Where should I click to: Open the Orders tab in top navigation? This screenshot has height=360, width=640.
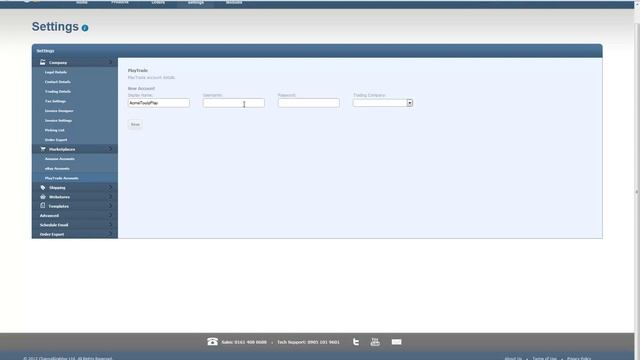pos(158,2)
